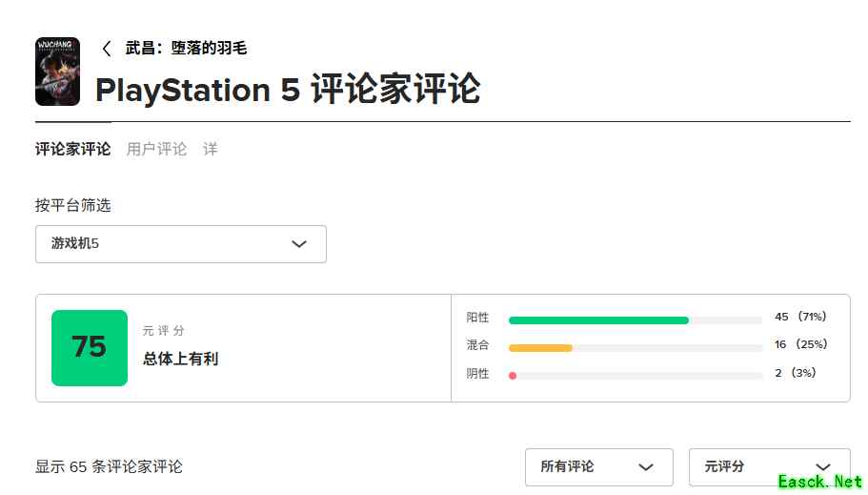Click the chevron in 所有评论 dropdown
The height and width of the screenshot is (495, 868).
(x=646, y=467)
